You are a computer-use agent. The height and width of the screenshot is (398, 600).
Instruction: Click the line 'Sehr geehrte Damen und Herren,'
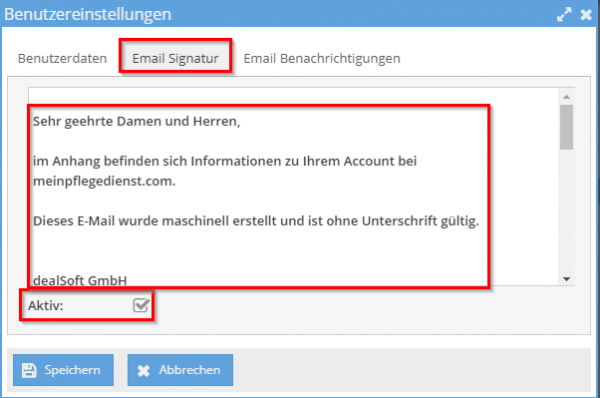point(137,121)
